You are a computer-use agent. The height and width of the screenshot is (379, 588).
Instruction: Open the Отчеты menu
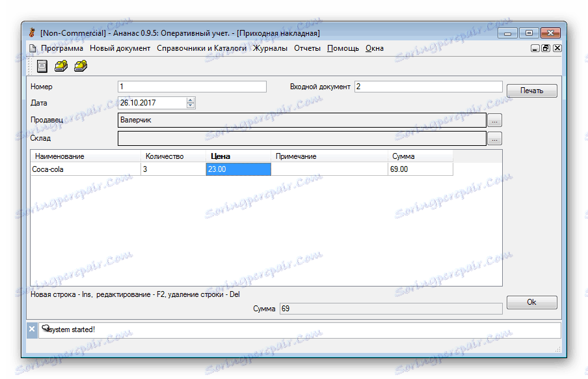tap(307, 48)
